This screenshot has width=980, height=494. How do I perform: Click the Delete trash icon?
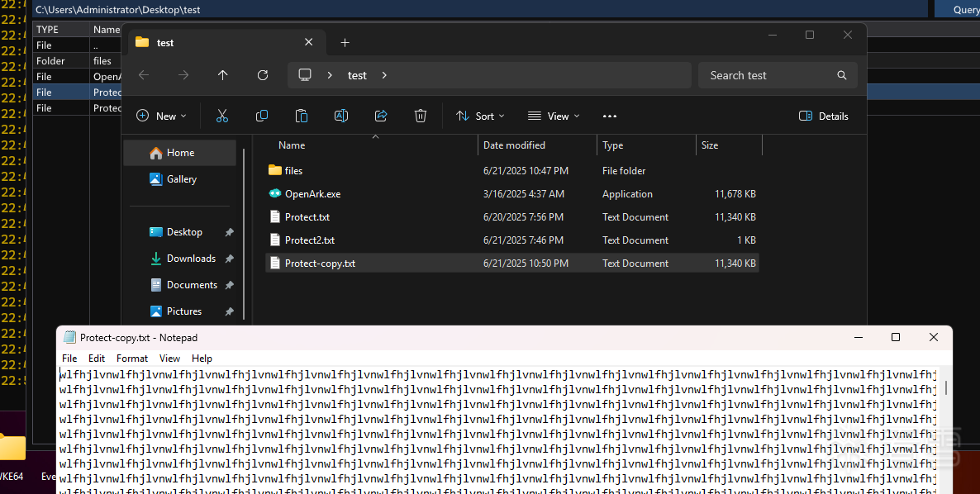[x=421, y=116]
